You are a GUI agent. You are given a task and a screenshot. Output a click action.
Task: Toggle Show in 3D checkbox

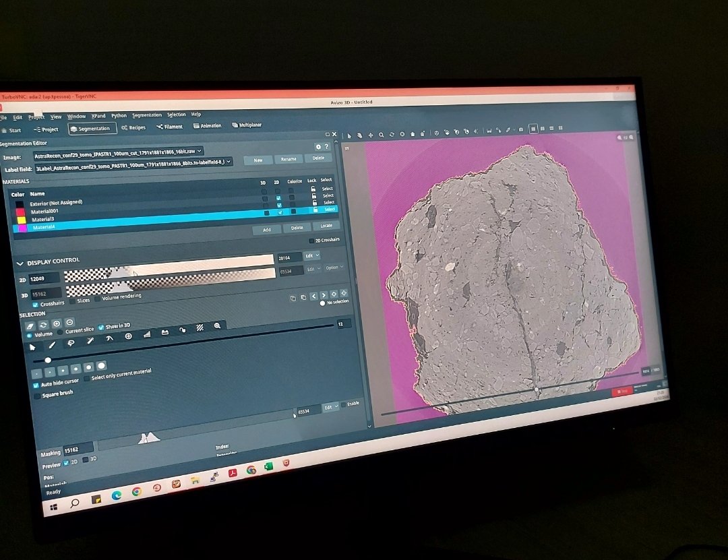point(100,328)
